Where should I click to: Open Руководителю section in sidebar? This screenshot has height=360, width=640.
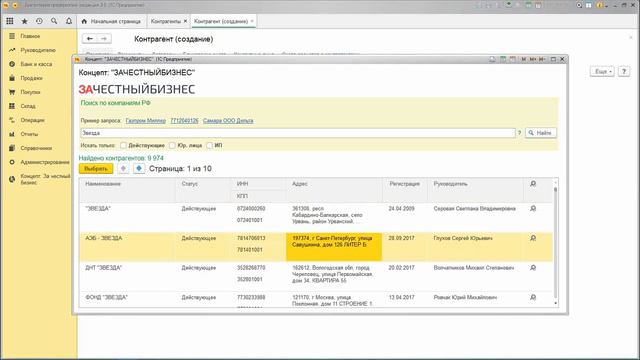point(38,50)
